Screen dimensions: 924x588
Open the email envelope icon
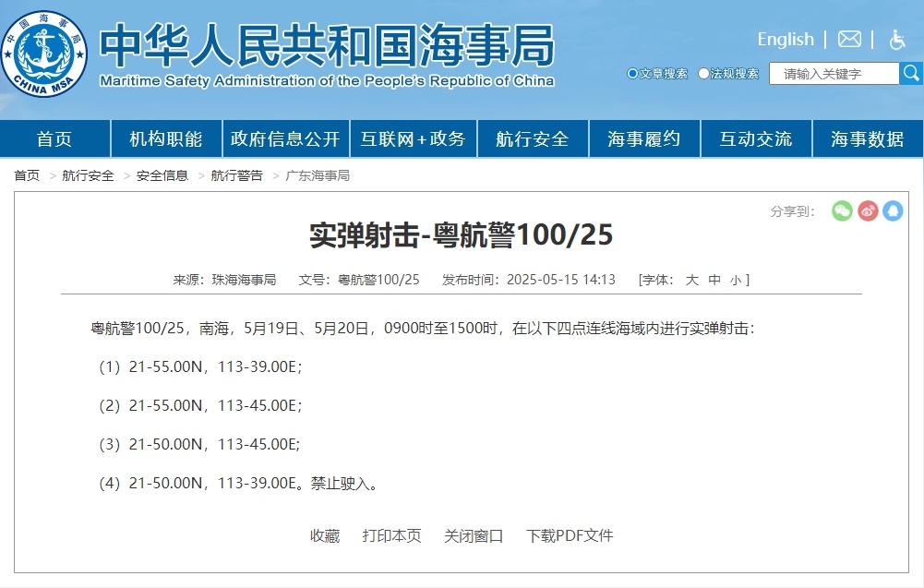[x=849, y=40]
